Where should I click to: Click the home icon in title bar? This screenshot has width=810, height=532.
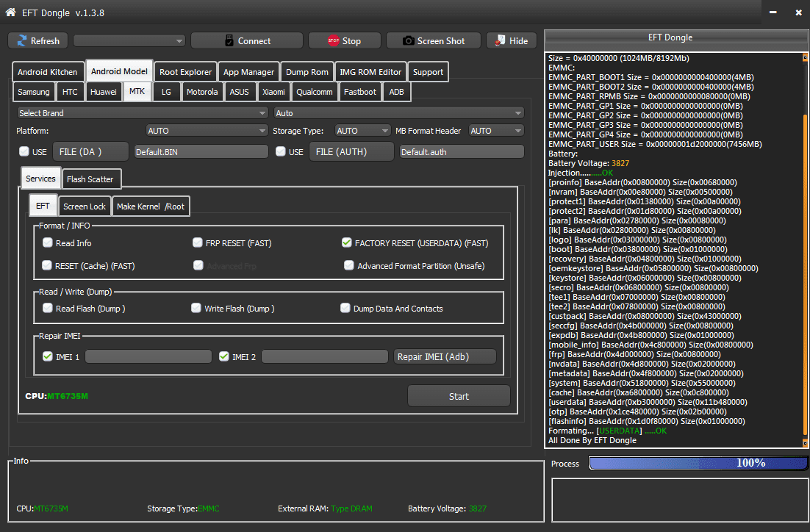coord(10,12)
